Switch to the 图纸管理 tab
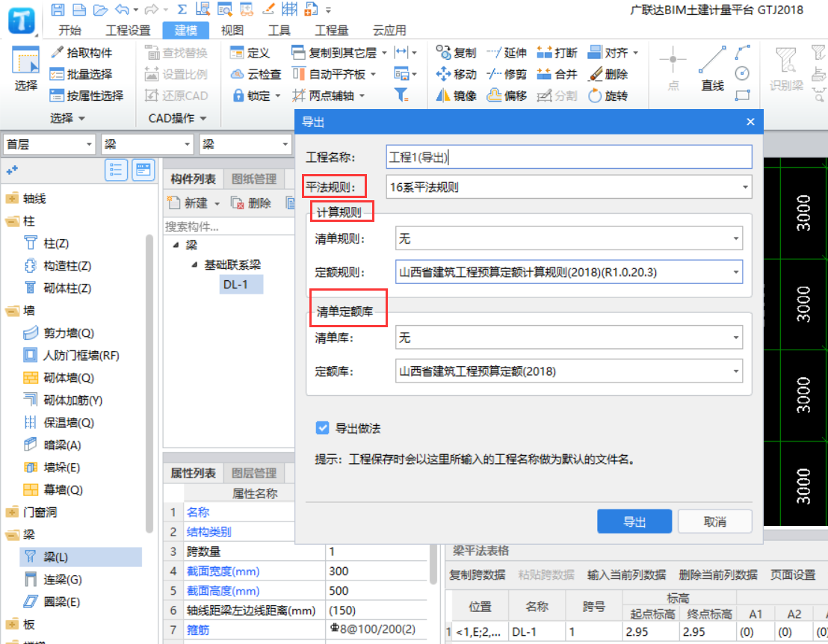This screenshot has width=828, height=644. [x=254, y=179]
